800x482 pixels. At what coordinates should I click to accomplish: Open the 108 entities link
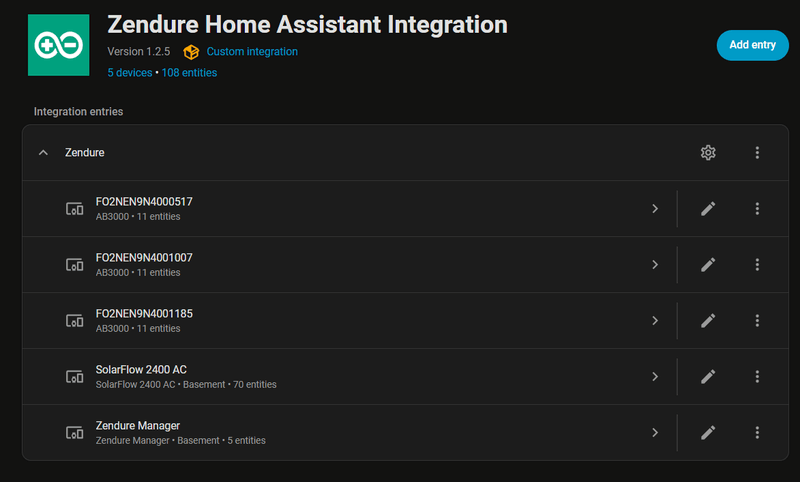point(189,73)
